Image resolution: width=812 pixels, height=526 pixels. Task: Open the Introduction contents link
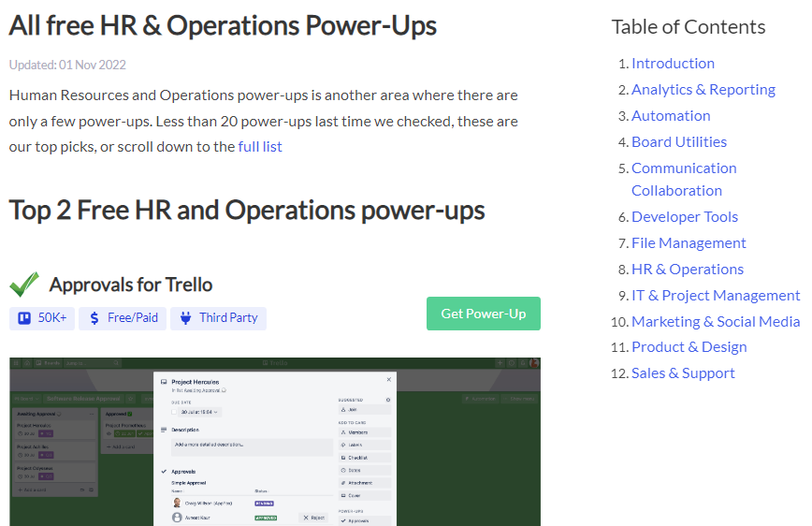[x=673, y=64]
